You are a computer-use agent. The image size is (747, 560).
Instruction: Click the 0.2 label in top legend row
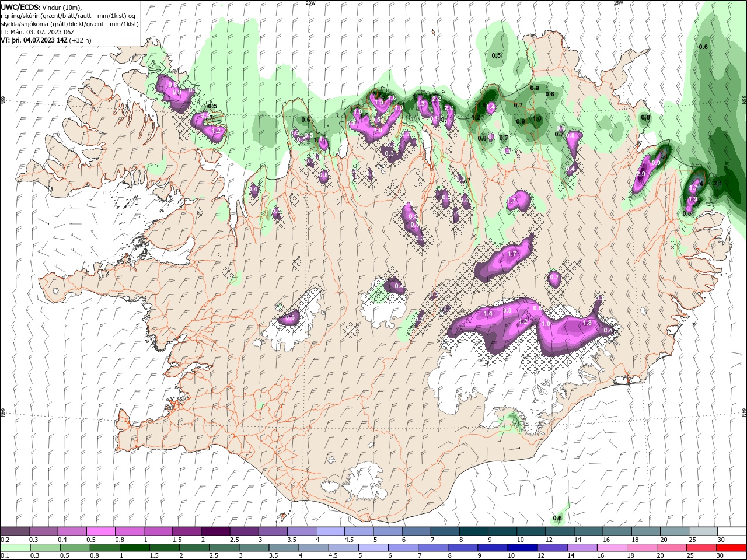coord(5,540)
